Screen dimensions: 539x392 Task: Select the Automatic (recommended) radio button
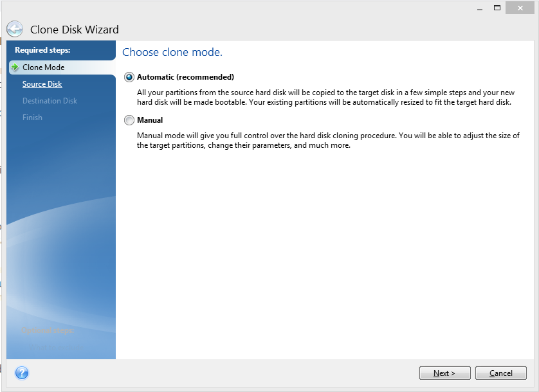tap(128, 76)
